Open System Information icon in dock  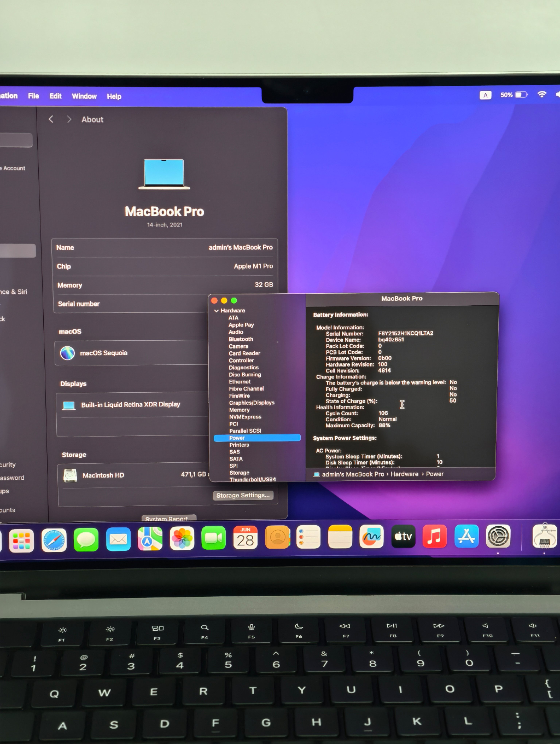pyautogui.click(x=545, y=535)
